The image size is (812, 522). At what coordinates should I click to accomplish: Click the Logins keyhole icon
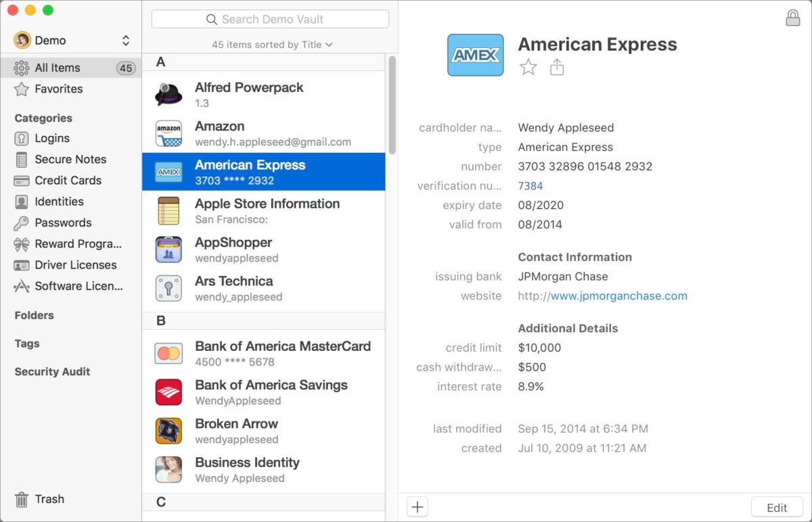pos(22,138)
